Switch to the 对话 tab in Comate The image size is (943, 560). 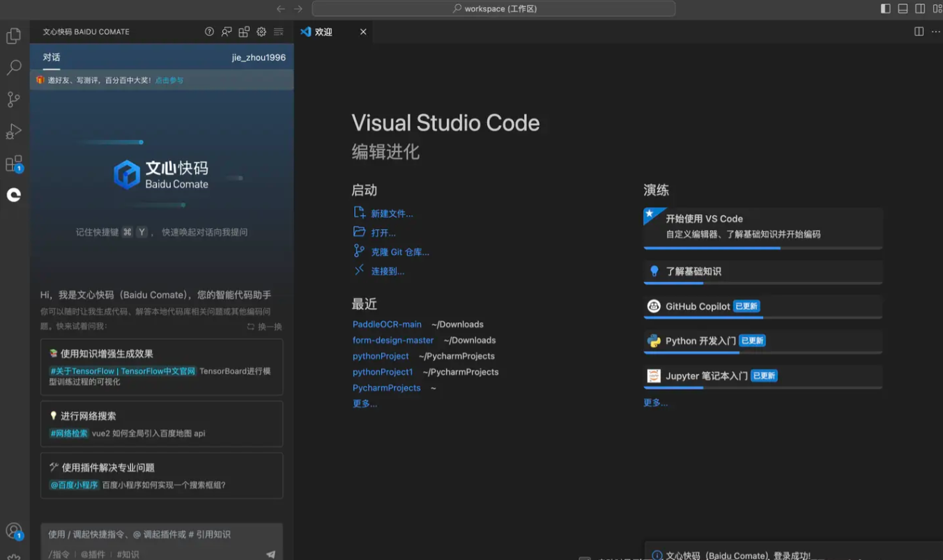52,57
